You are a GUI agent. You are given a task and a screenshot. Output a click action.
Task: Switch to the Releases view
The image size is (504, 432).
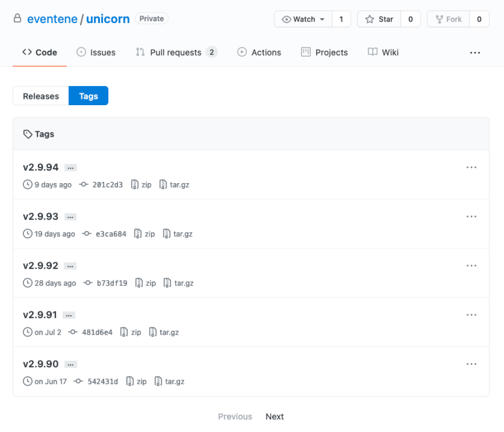click(x=41, y=96)
